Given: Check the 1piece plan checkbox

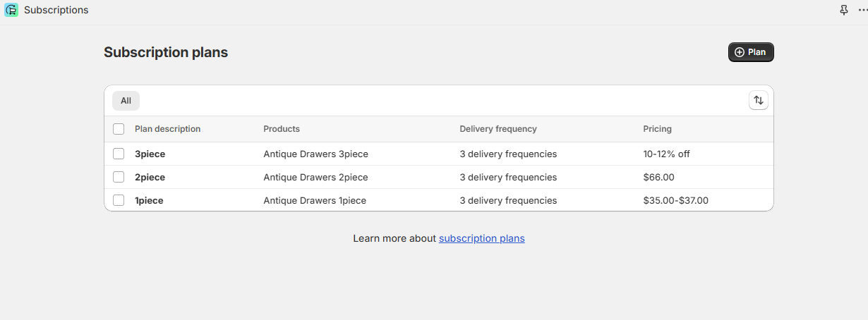Looking at the screenshot, I should (x=119, y=200).
